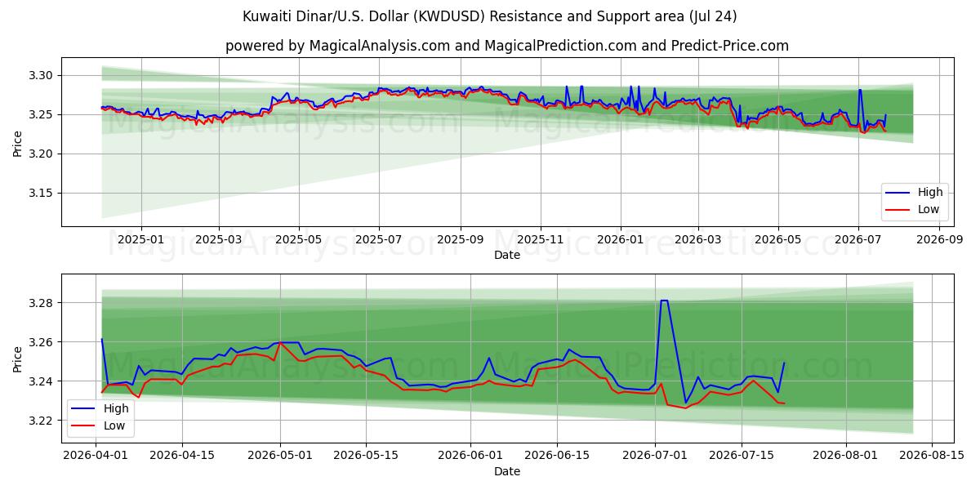
Task: Click the top chart x-axis label '2025-01'
Action: pyautogui.click(x=141, y=240)
